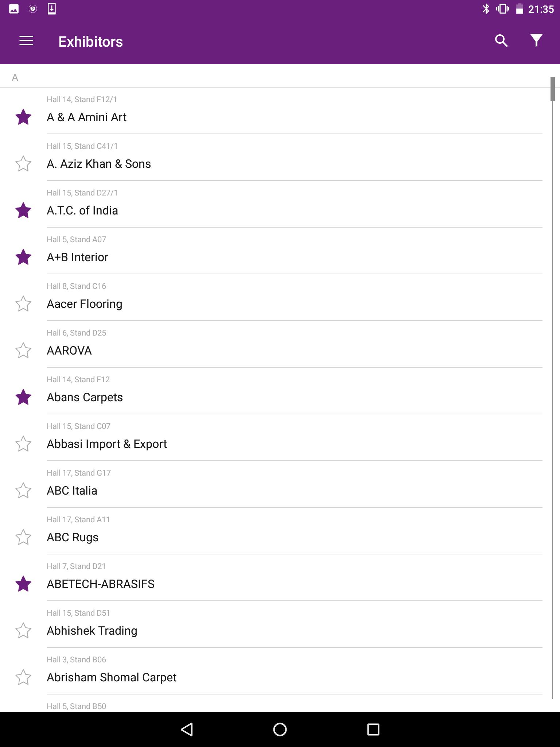Toggle favorite star for ABETECH-ABRASIFS
Image resolution: width=560 pixels, height=747 pixels.
point(23,584)
